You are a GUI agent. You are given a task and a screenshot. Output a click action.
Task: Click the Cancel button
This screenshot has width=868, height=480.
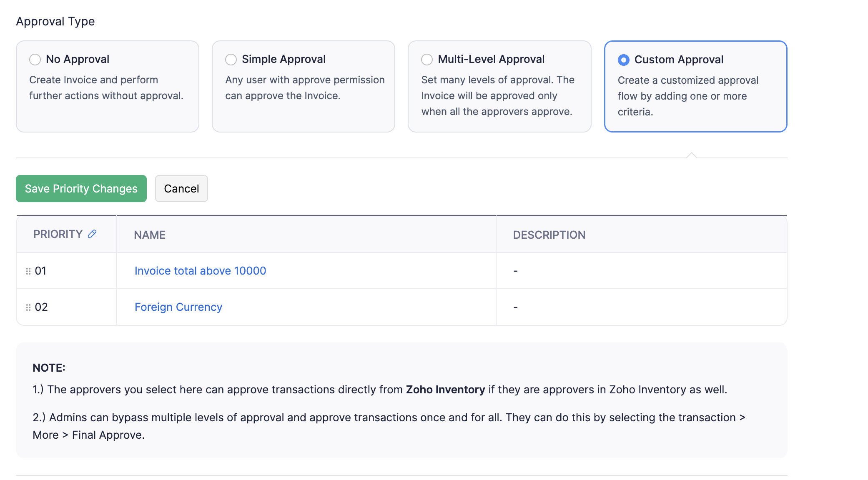click(x=181, y=188)
